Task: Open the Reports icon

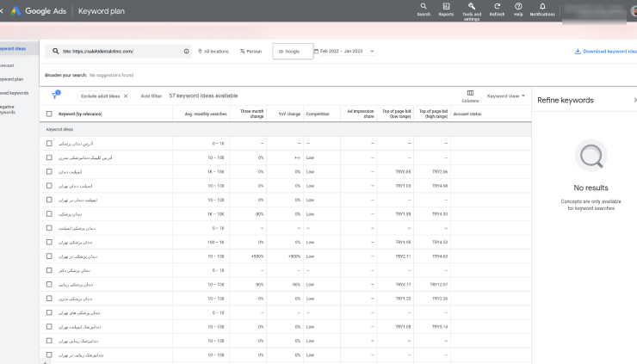Action: point(446,6)
